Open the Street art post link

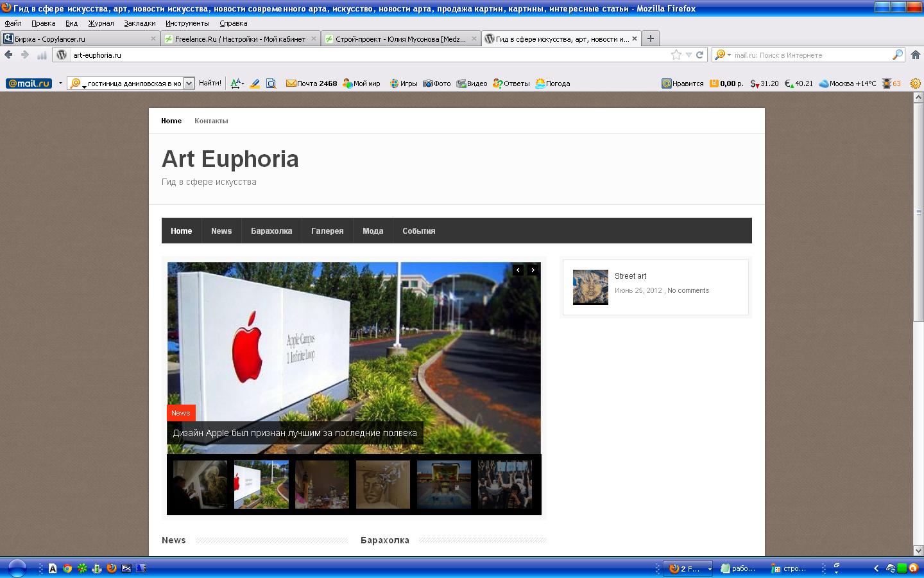tap(630, 276)
